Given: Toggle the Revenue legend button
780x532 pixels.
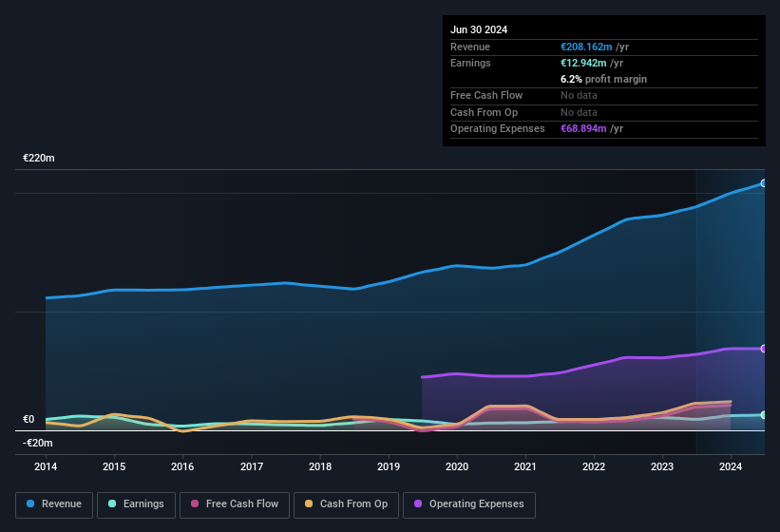Looking at the screenshot, I should pos(54,504).
